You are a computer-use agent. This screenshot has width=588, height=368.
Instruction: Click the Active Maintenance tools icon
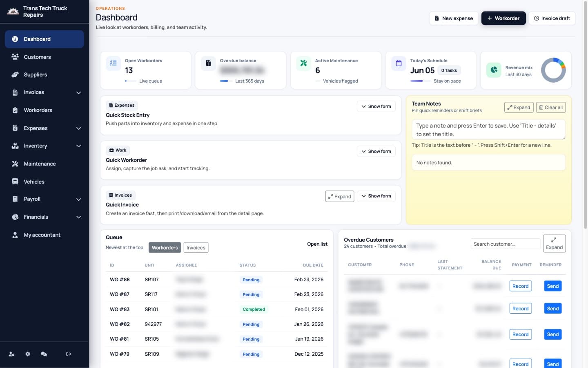coord(303,63)
